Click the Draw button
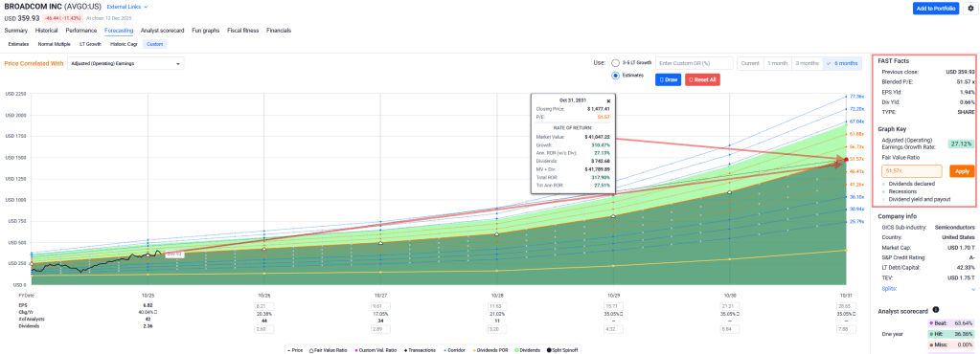 point(668,80)
